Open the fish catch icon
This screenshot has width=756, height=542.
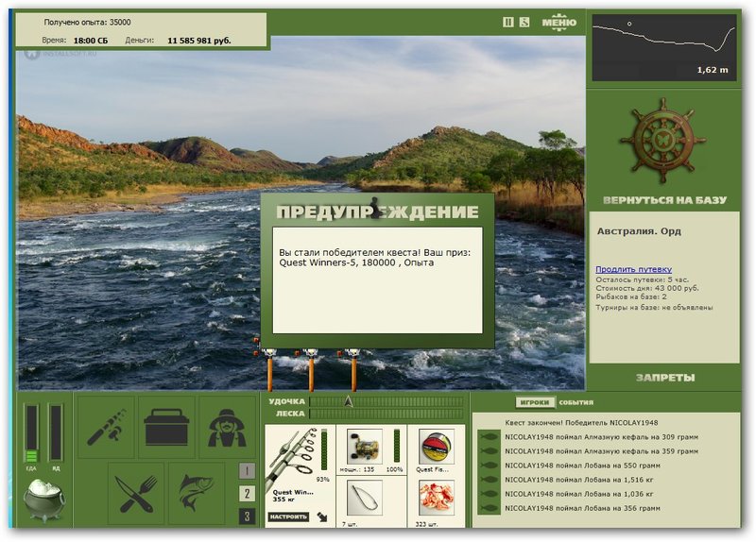tap(197, 493)
